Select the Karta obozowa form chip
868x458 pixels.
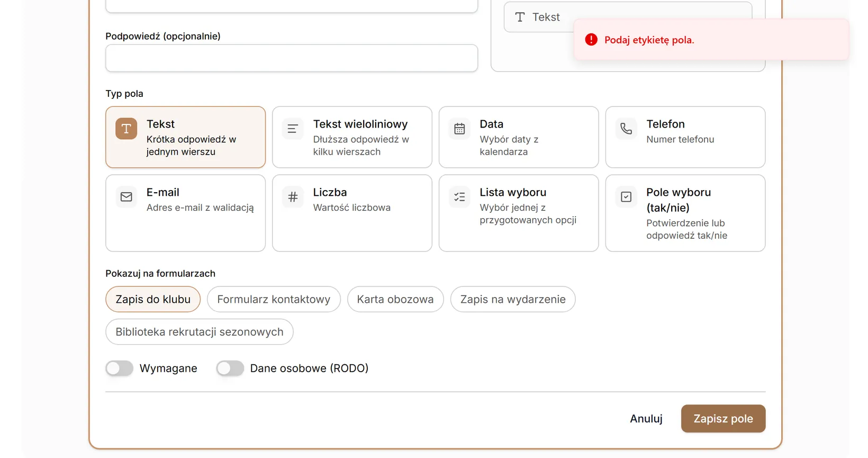(395, 299)
